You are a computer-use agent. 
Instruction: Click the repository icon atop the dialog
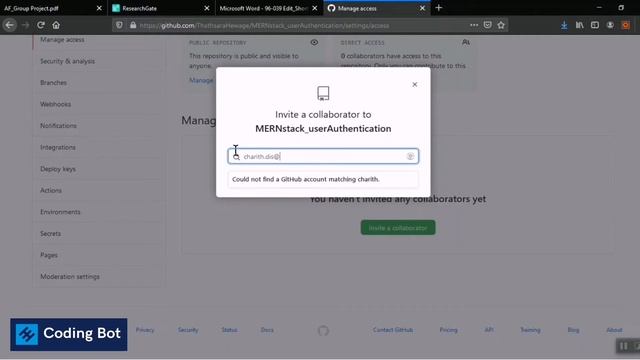[x=323, y=93]
